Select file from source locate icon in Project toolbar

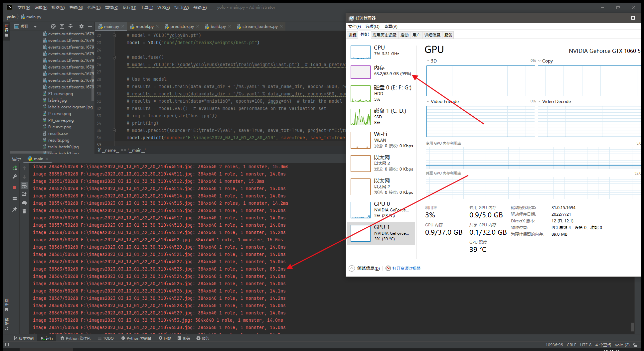point(53,26)
